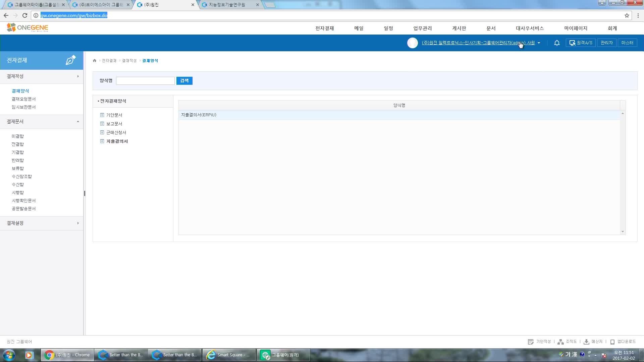Open 수신참조함 in sidebar

[22, 176]
